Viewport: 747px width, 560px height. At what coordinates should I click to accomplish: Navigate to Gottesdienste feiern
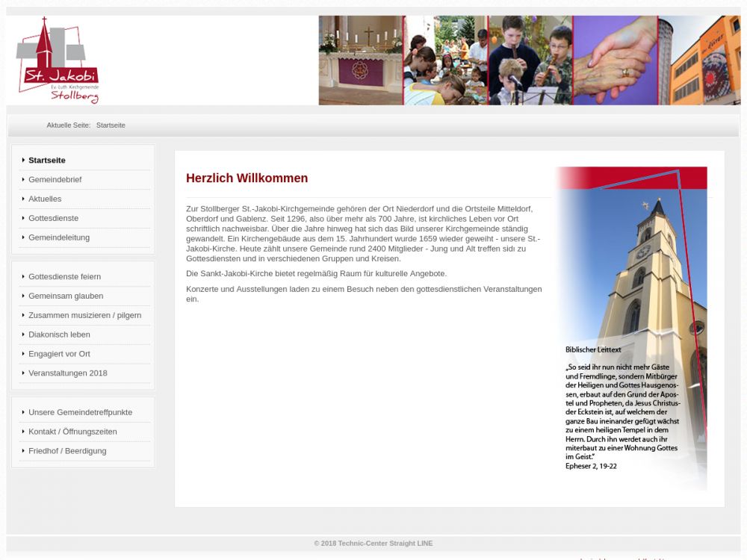(x=64, y=277)
